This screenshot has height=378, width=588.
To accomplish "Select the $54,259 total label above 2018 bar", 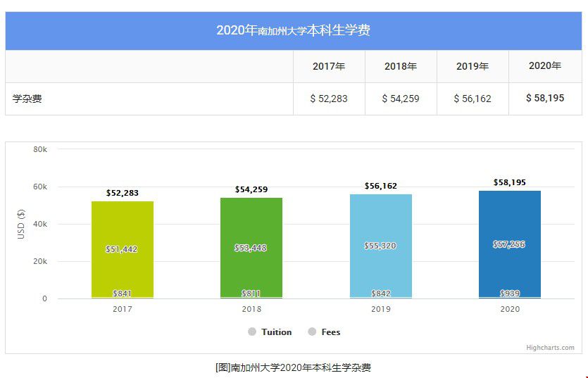I will pos(251,189).
